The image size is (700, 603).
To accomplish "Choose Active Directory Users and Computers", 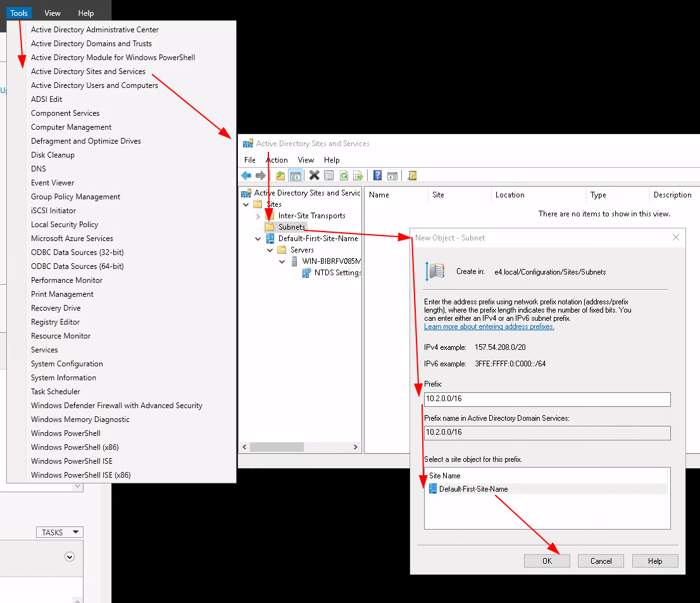I will click(x=94, y=85).
